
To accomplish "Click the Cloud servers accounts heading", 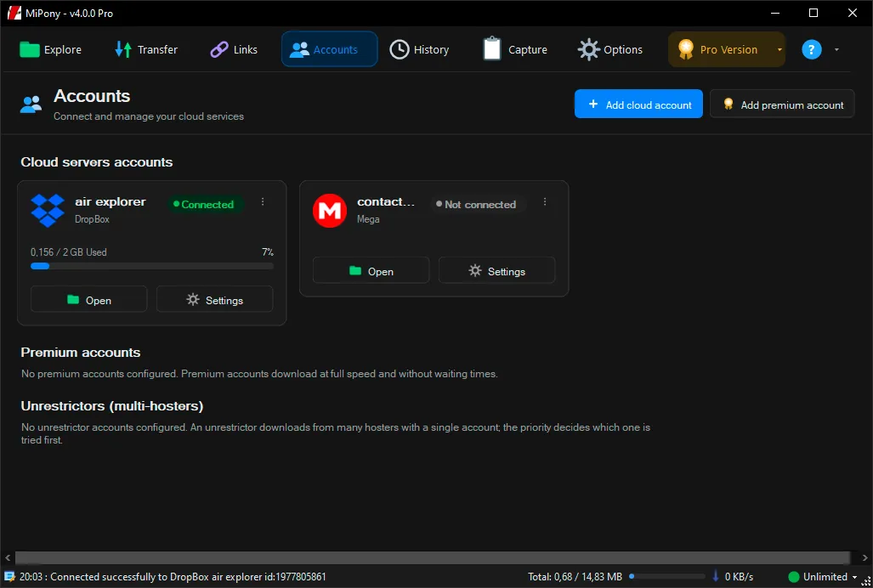I will click(96, 162).
